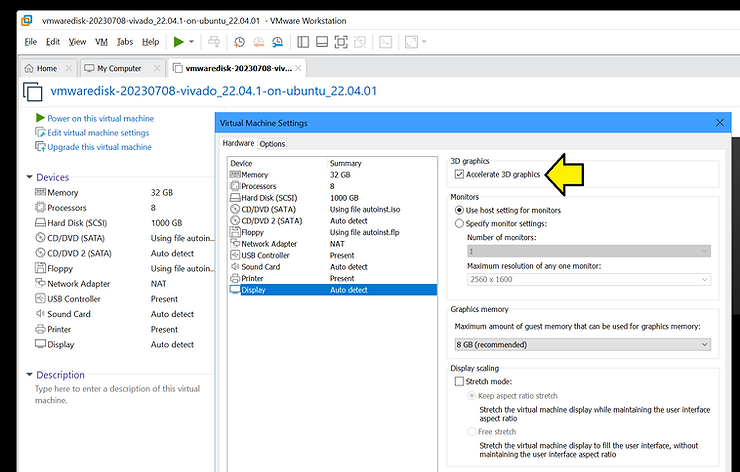Open the Tabs menu
The image size is (740, 472).
tap(125, 42)
